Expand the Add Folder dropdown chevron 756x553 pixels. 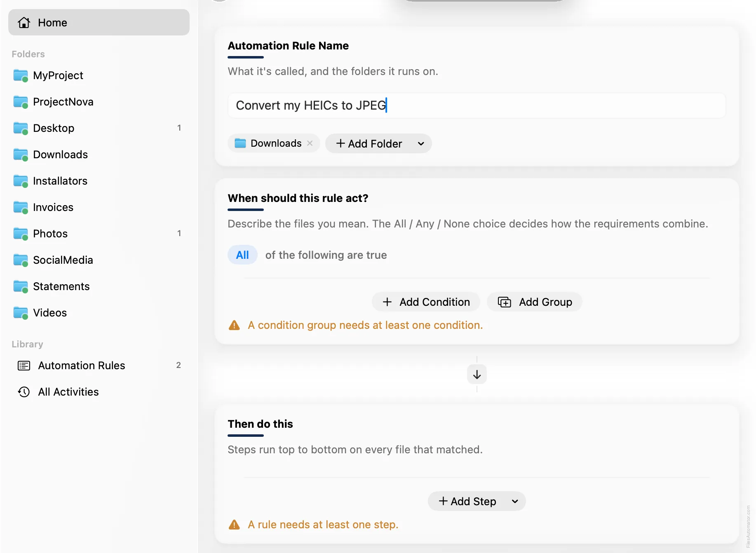421,144
